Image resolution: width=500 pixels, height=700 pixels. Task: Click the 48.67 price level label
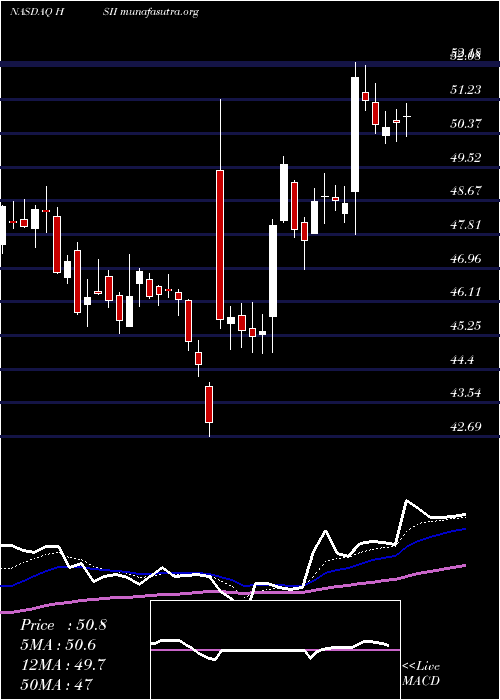point(466,191)
